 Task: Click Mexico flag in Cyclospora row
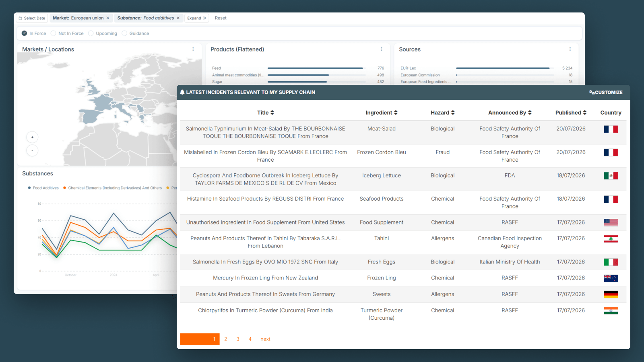[x=611, y=176]
